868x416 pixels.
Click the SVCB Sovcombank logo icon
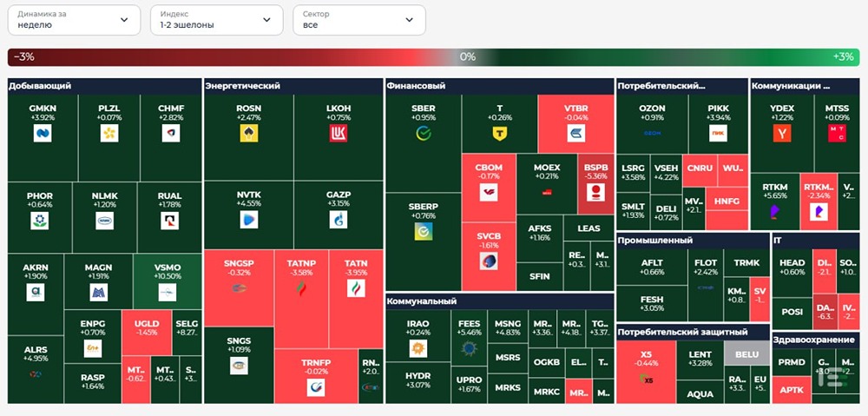[488, 261]
